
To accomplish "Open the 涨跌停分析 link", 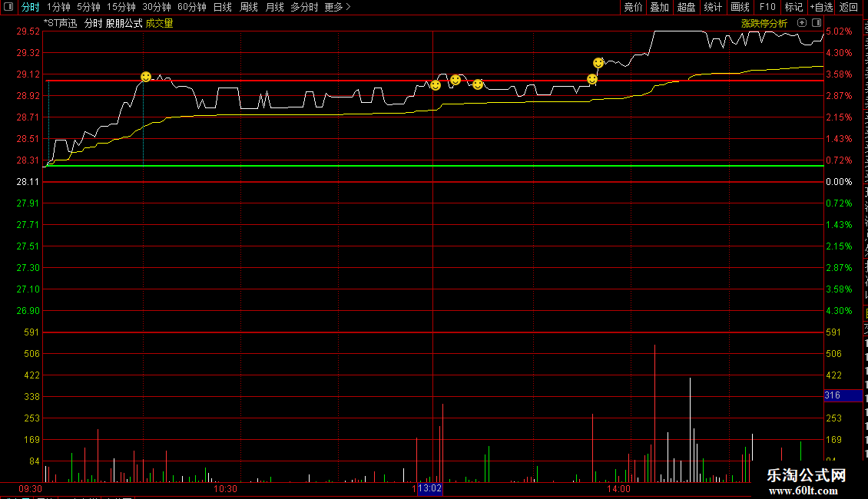I will [x=764, y=23].
